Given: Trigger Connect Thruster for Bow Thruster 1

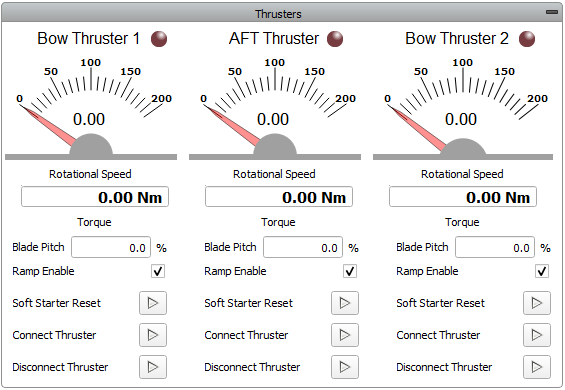Looking at the screenshot, I should tap(153, 335).
